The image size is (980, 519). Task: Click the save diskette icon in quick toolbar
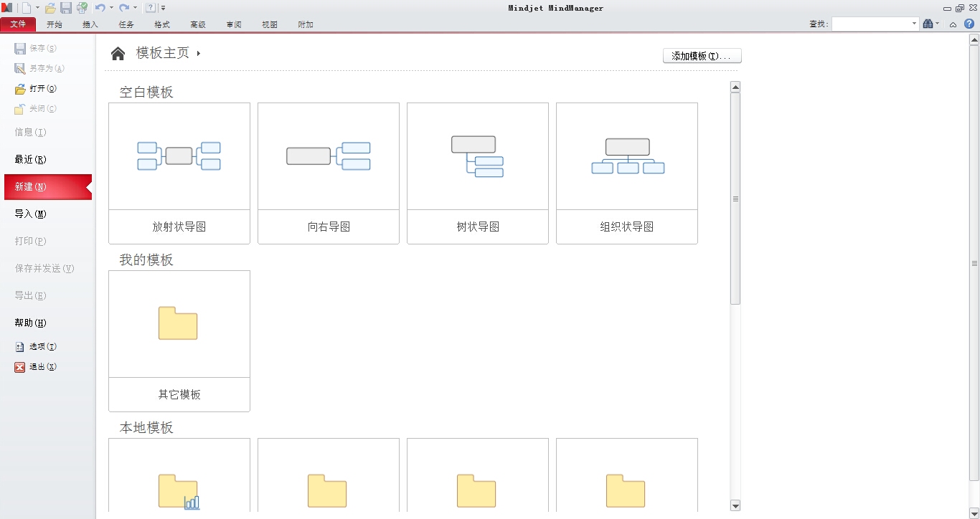[66, 8]
